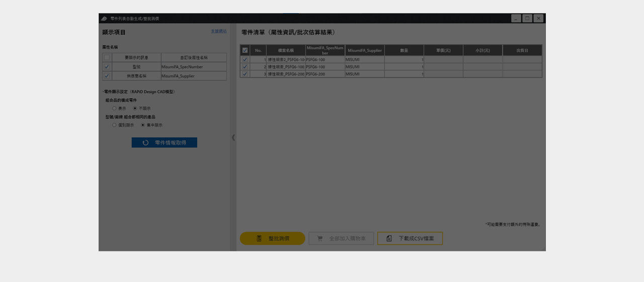The image size is (644, 282).
Task: Select the 不顯示 radio button
Action: point(135,108)
